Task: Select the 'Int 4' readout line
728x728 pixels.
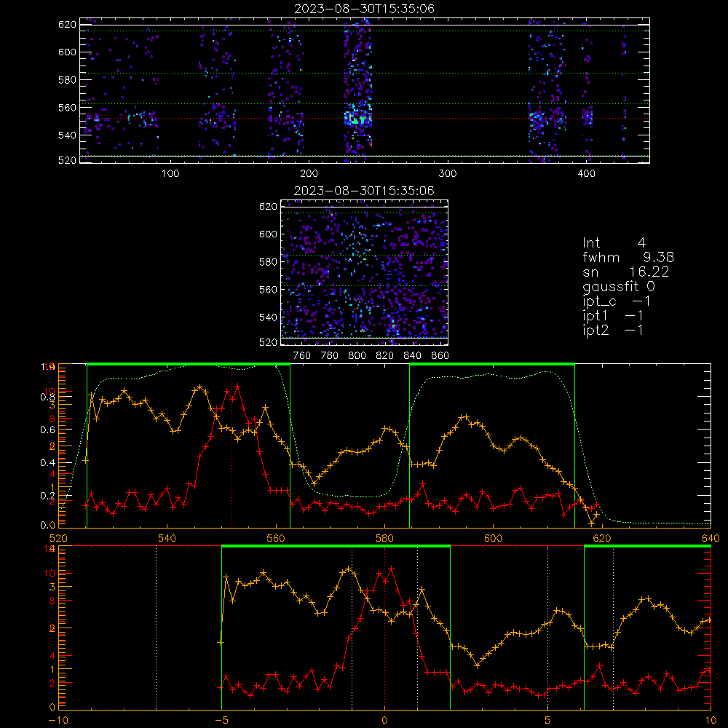Action: pos(614,243)
